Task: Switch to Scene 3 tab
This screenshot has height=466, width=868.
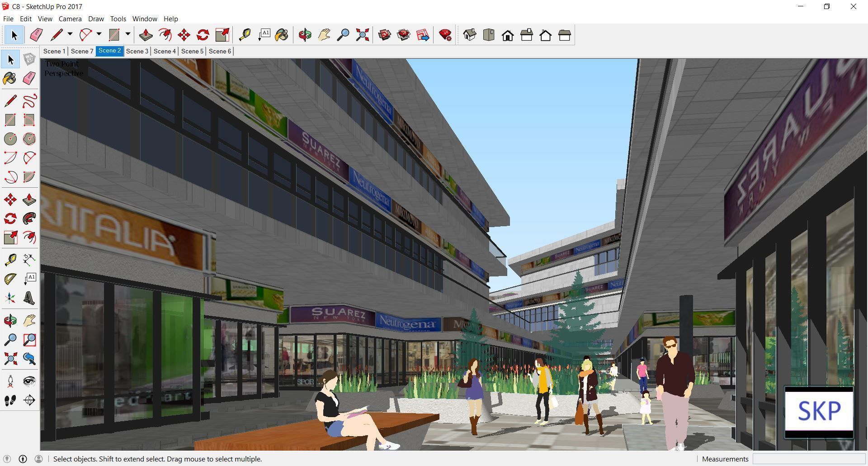Action: coord(137,51)
